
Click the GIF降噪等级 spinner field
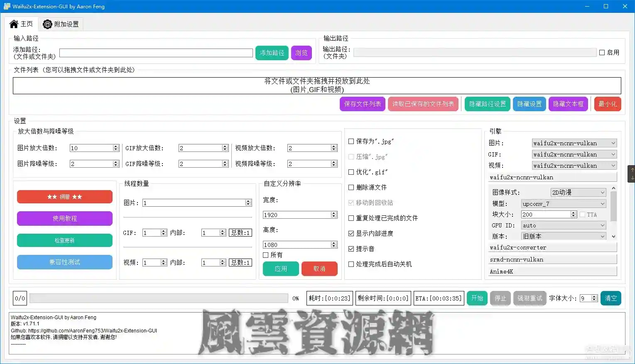203,164
